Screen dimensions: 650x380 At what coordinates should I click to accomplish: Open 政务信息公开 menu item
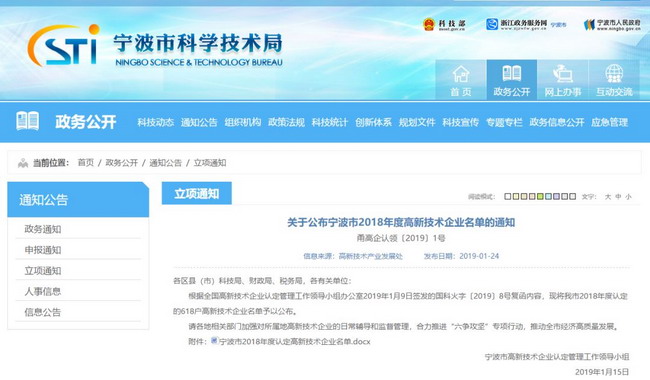pyautogui.click(x=556, y=122)
